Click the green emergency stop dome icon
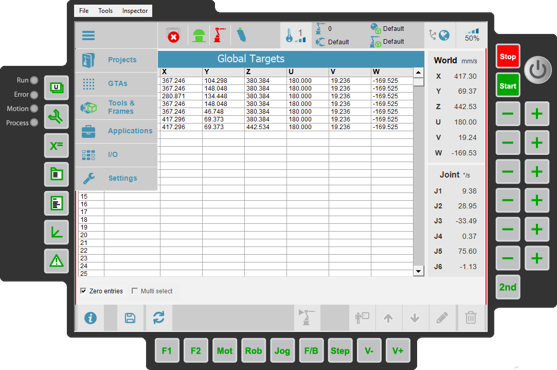This screenshot has width=557, height=370. coord(199,36)
